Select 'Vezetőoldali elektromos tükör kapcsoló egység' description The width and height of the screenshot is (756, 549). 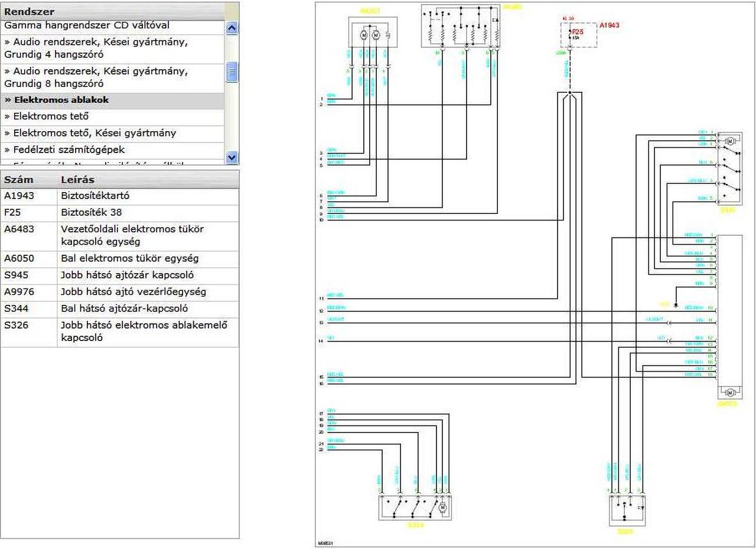(148, 235)
